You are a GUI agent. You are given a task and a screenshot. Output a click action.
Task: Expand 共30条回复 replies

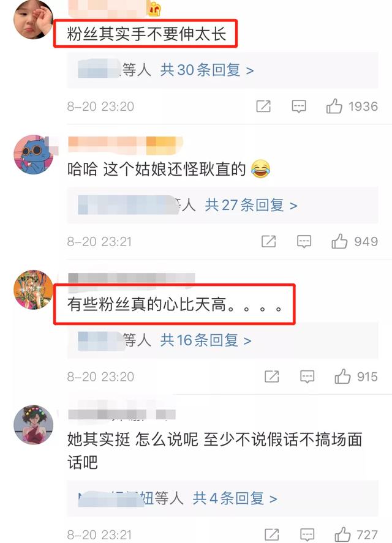(207, 70)
